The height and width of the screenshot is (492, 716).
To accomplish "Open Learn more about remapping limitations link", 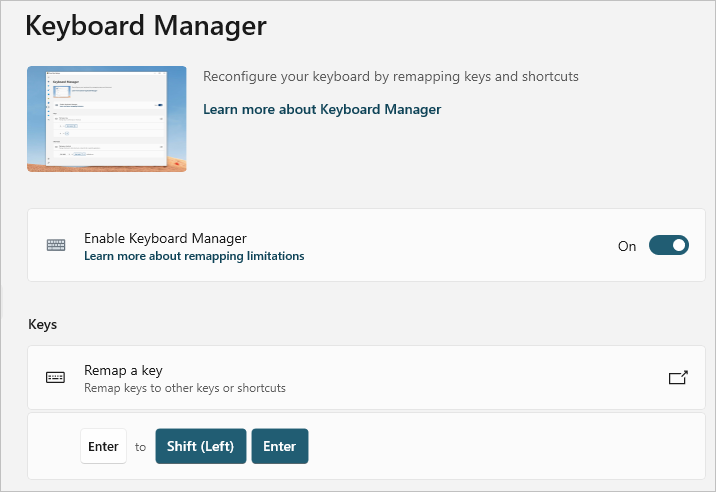I will (x=194, y=256).
